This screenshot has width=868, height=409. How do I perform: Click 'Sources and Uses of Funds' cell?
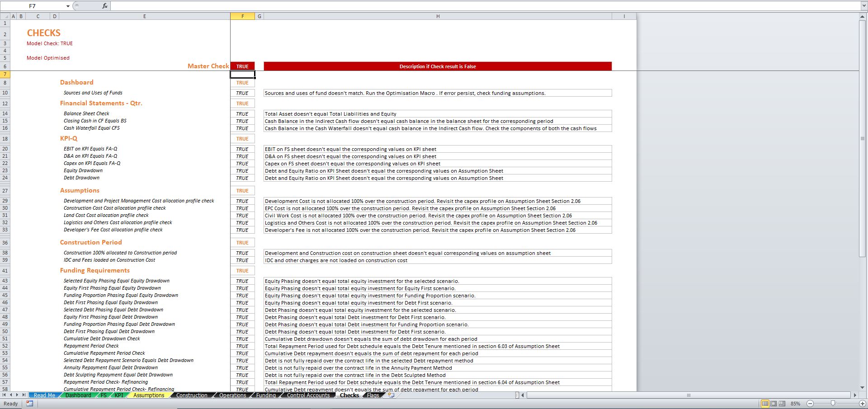click(93, 93)
